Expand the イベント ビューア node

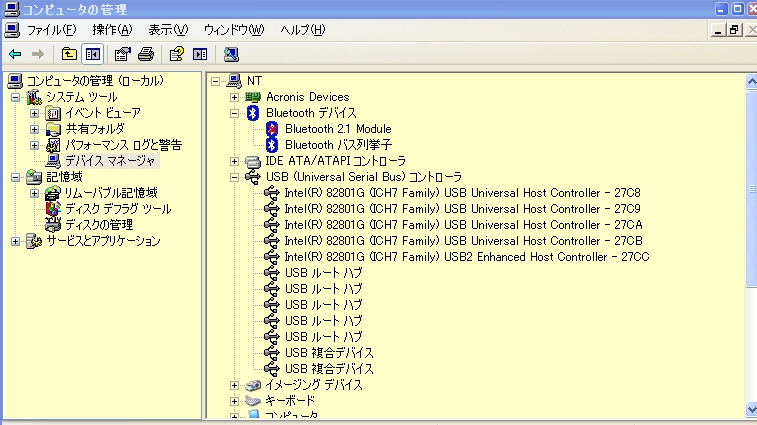pyautogui.click(x=34, y=113)
